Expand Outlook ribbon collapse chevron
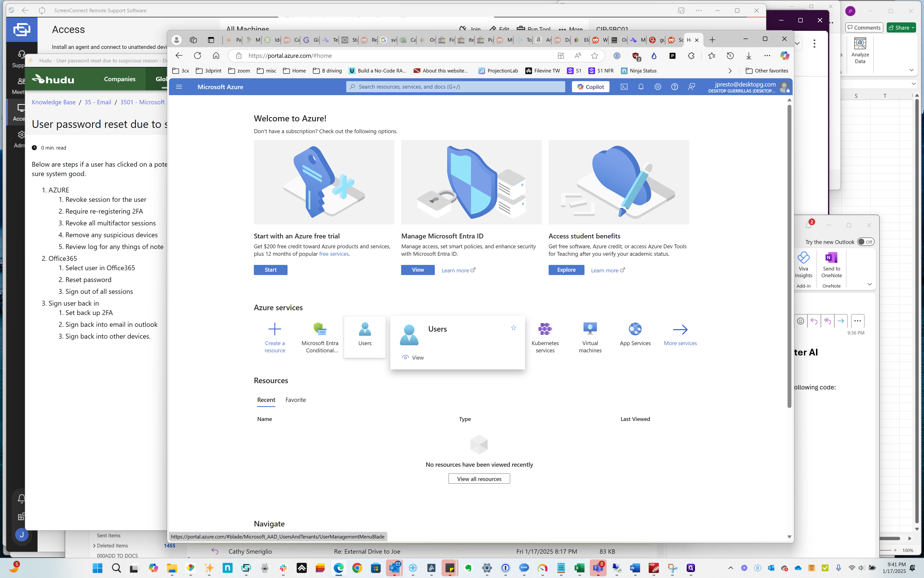This screenshot has height=578, width=924. [x=869, y=284]
